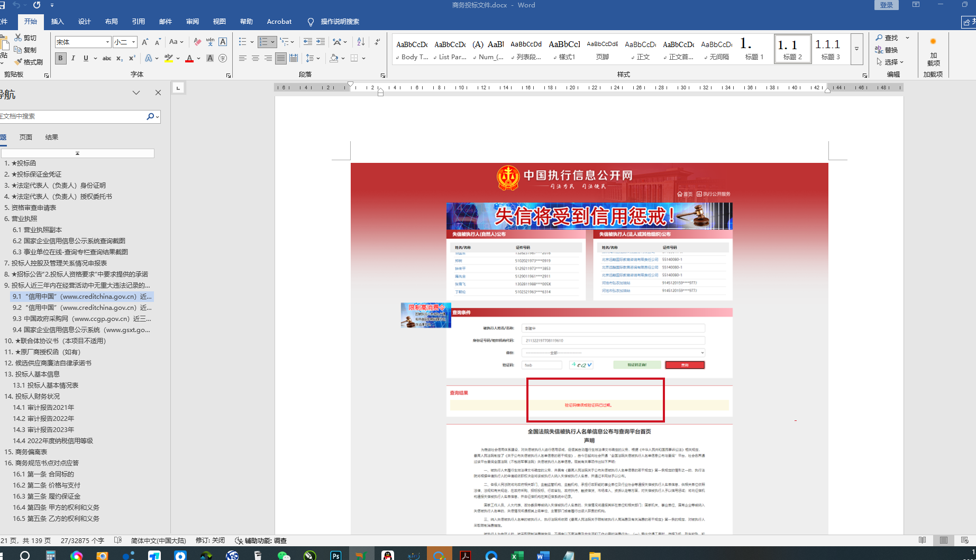Image resolution: width=976 pixels, height=560 pixels.
Task: Open the font size dropdown (小二)
Action: tap(133, 42)
